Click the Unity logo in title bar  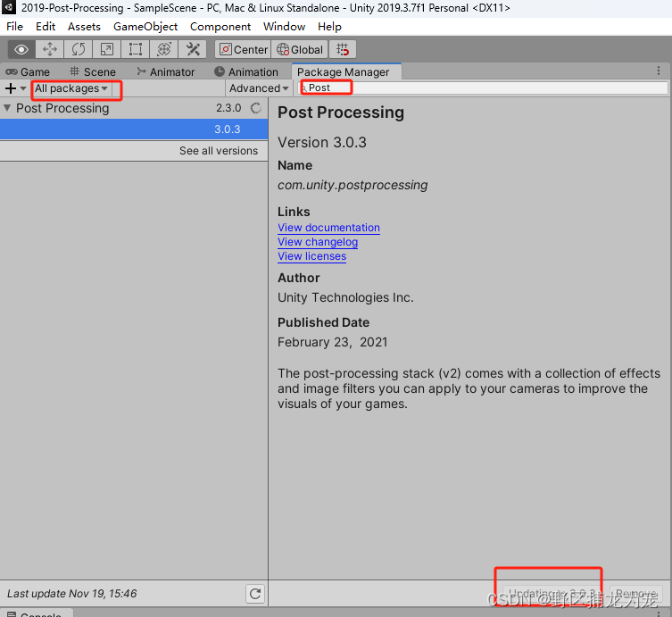(x=8, y=7)
